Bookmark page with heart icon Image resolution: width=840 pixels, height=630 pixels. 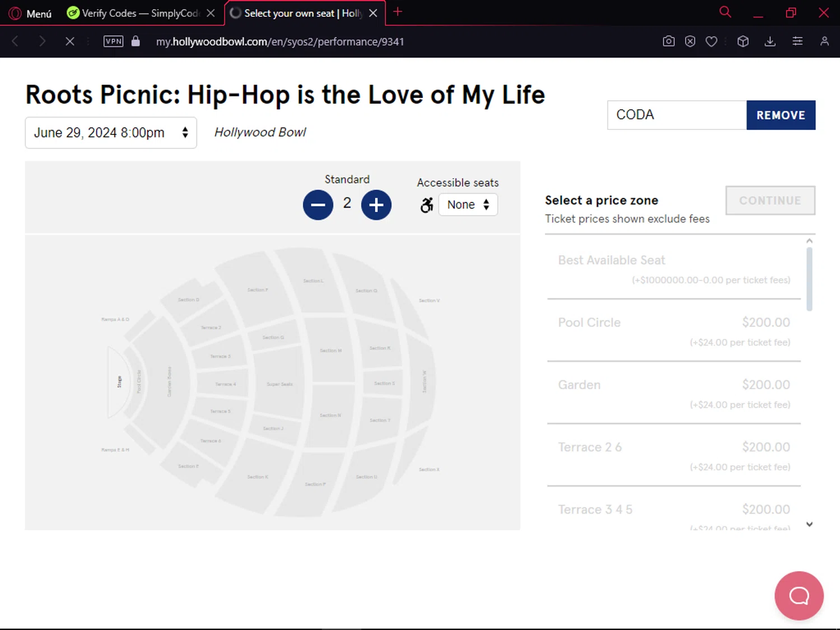[x=711, y=41]
